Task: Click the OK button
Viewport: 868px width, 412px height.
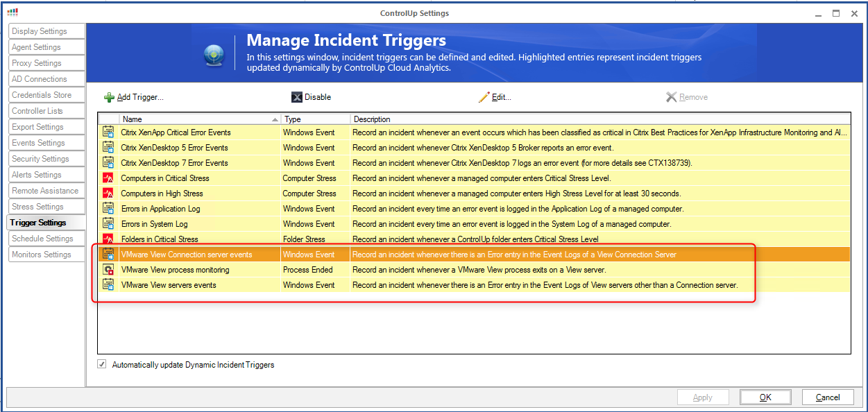Action: (x=765, y=397)
